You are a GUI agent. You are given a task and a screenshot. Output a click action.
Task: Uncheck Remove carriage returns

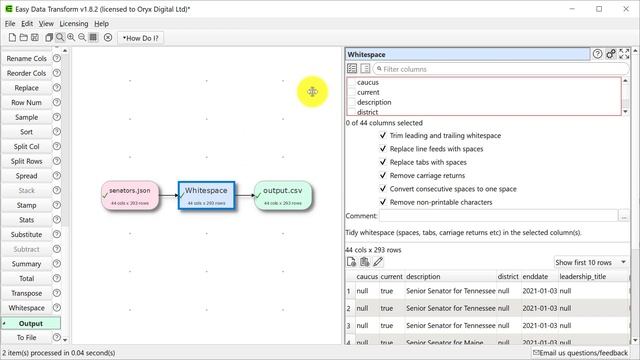pos(383,176)
